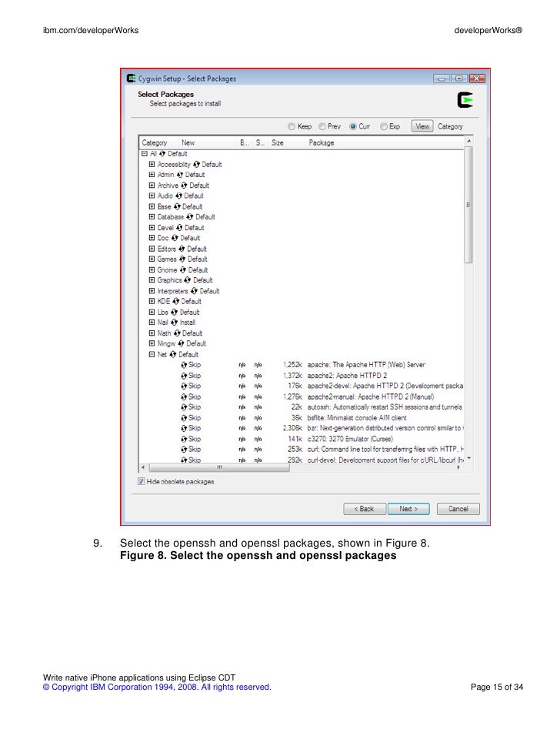Click the Next button
The image size is (560, 746).
pos(408,509)
